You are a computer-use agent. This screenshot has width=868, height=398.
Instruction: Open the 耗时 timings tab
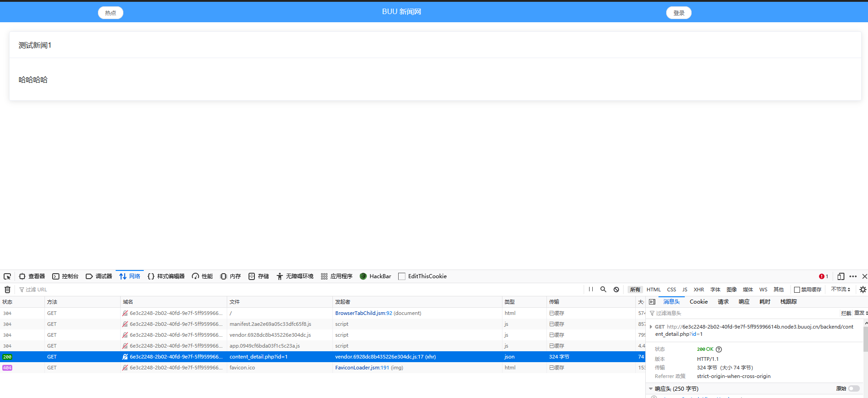pyautogui.click(x=765, y=302)
